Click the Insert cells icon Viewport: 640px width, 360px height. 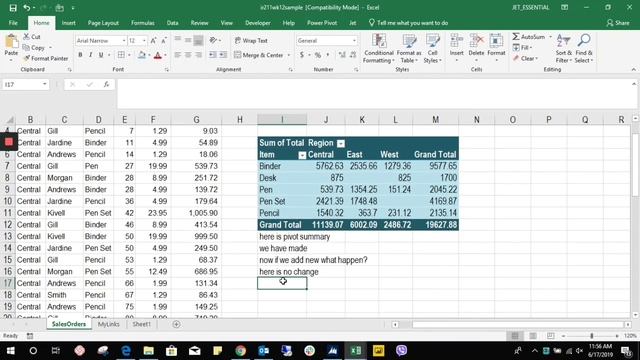(x=456, y=42)
